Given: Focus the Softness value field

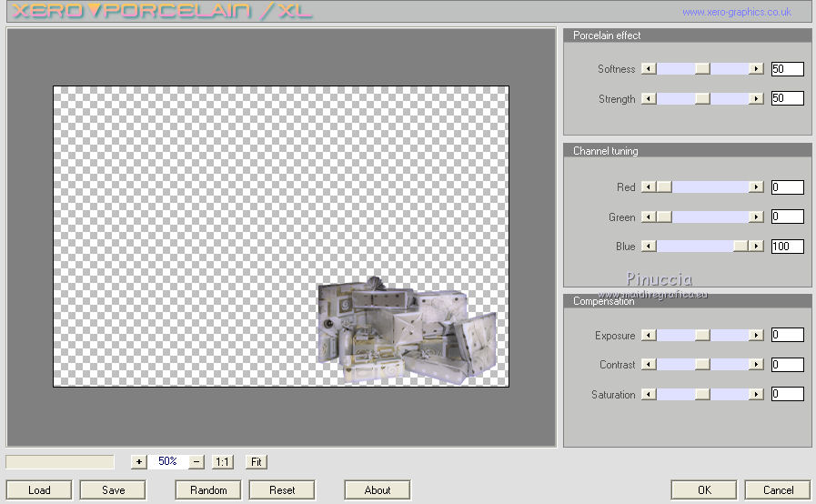Looking at the screenshot, I should 788,69.
